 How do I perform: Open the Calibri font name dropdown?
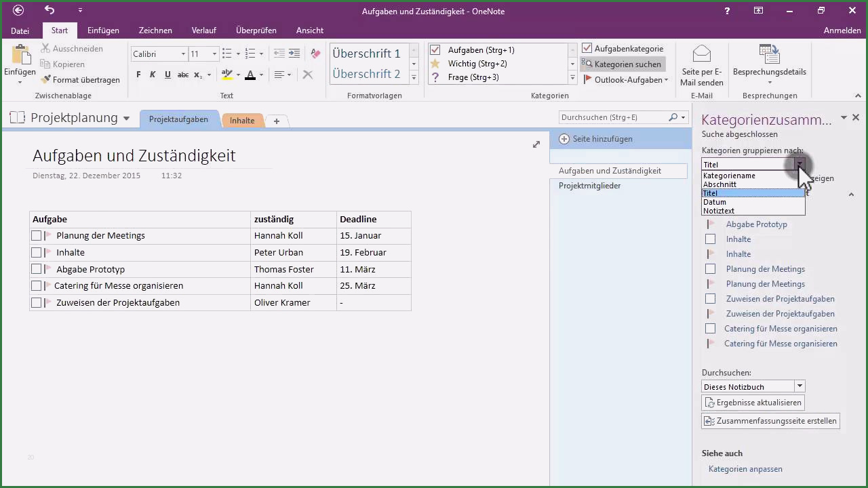[x=183, y=54]
